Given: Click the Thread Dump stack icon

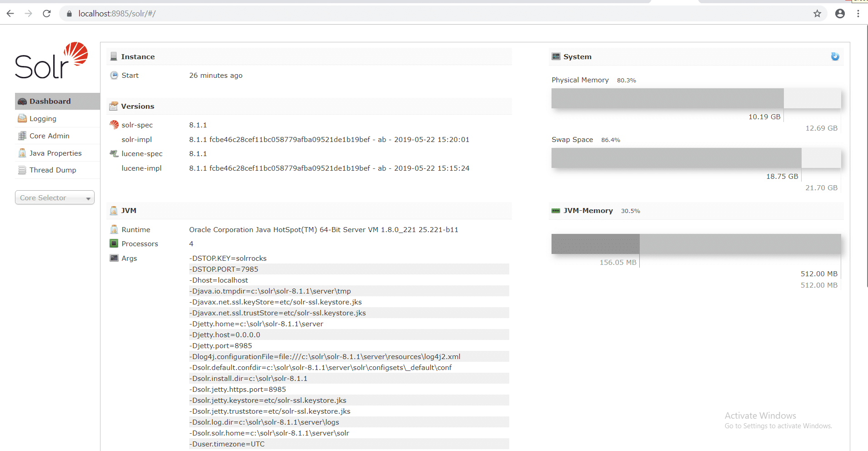Looking at the screenshot, I should click(x=22, y=170).
